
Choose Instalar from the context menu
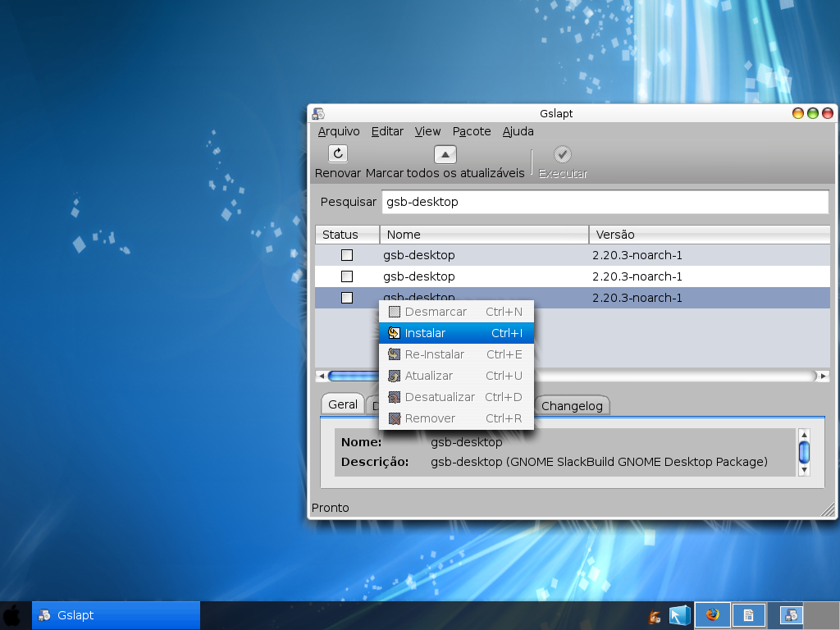coord(456,333)
